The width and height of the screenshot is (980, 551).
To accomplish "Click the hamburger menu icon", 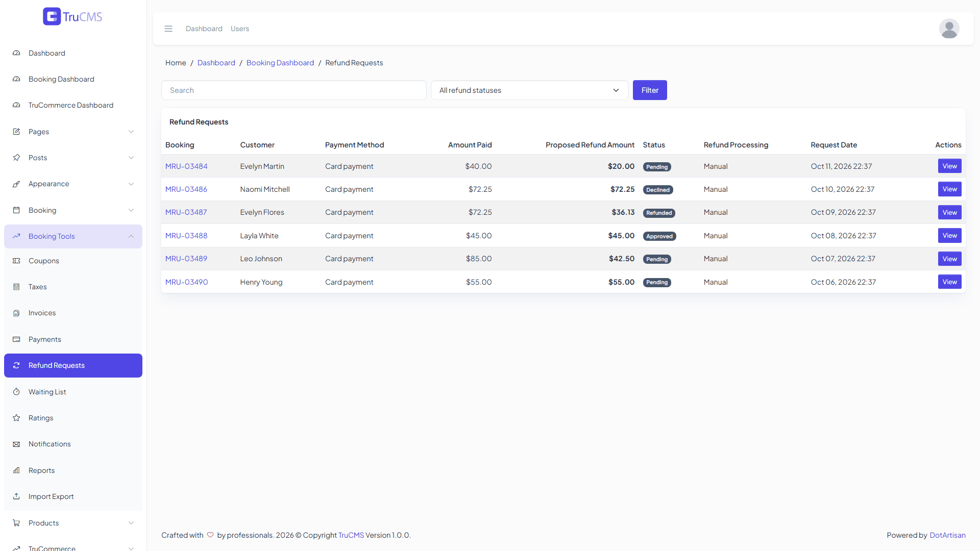I will (x=168, y=29).
